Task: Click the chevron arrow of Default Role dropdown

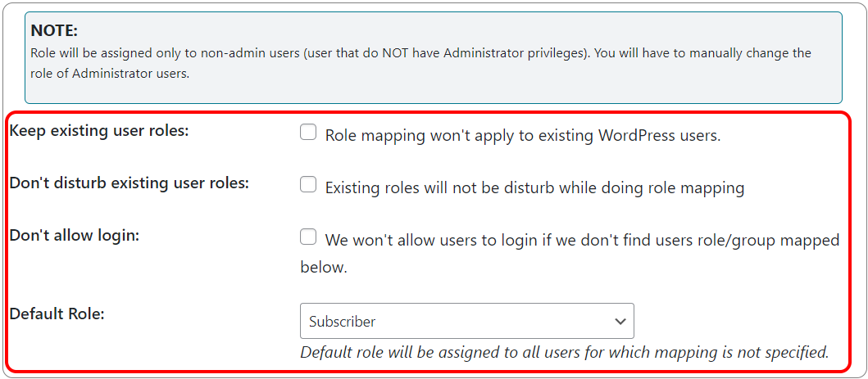Action: coord(620,321)
